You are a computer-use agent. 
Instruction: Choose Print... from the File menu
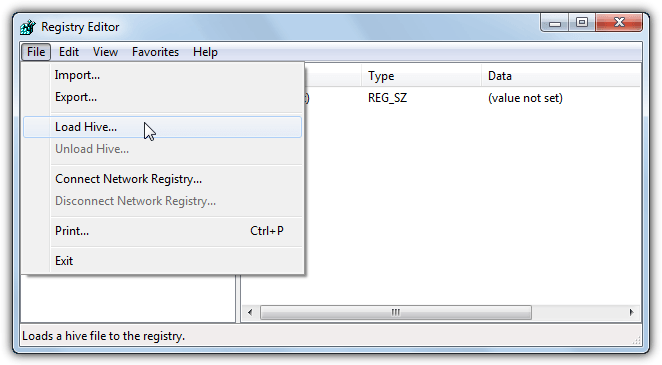point(163,231)
